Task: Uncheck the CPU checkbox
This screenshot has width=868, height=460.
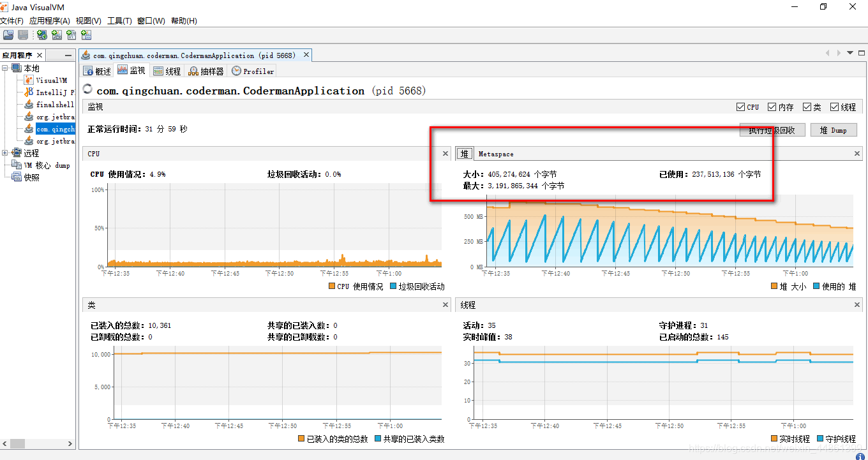Action: click(740, 107)
